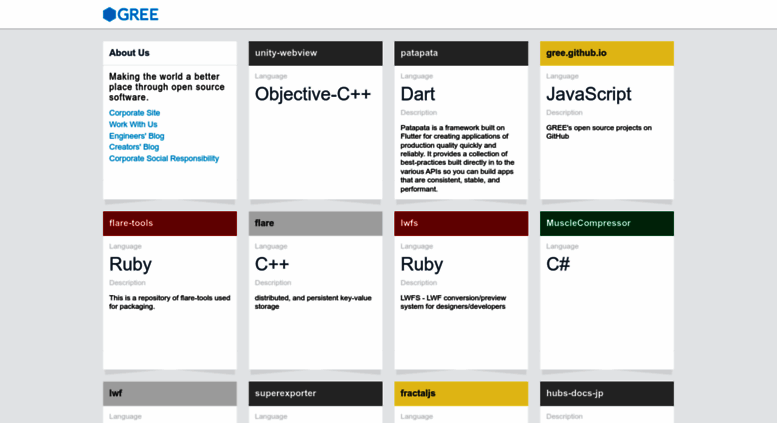Open the Work With Us link
This screenshot has height=423, width=777.
[x=133, y=124]
